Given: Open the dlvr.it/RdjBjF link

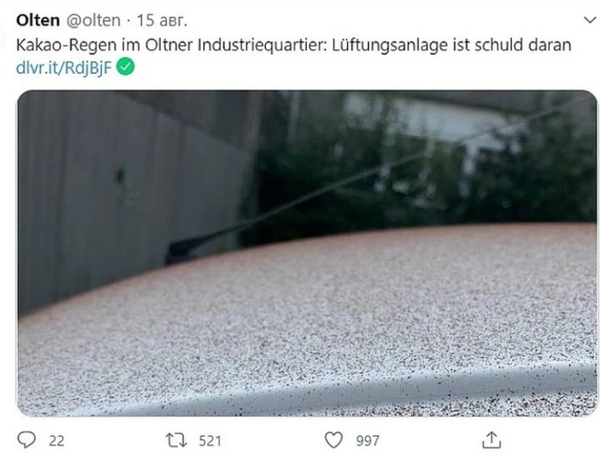Looking at the screenshot, I should click(x=64, y=68).
